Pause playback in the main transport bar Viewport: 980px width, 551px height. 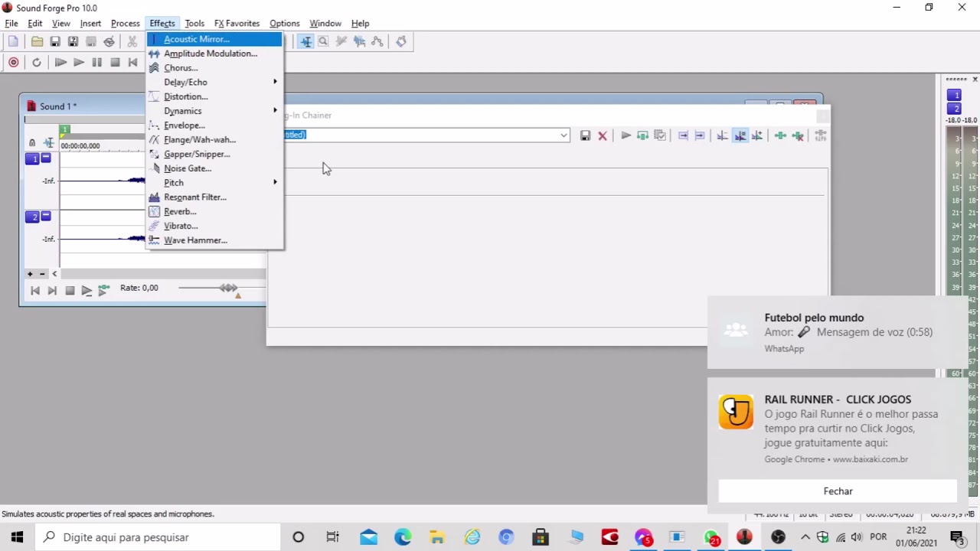96,62
